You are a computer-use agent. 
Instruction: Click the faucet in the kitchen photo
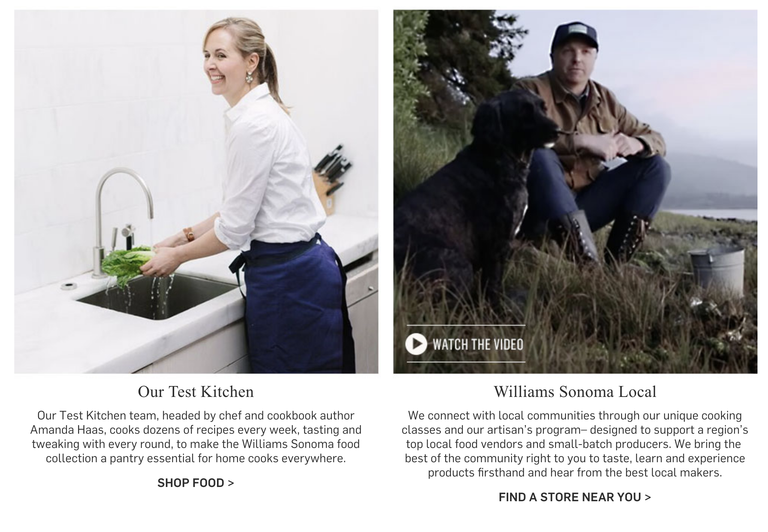(120, 221)
